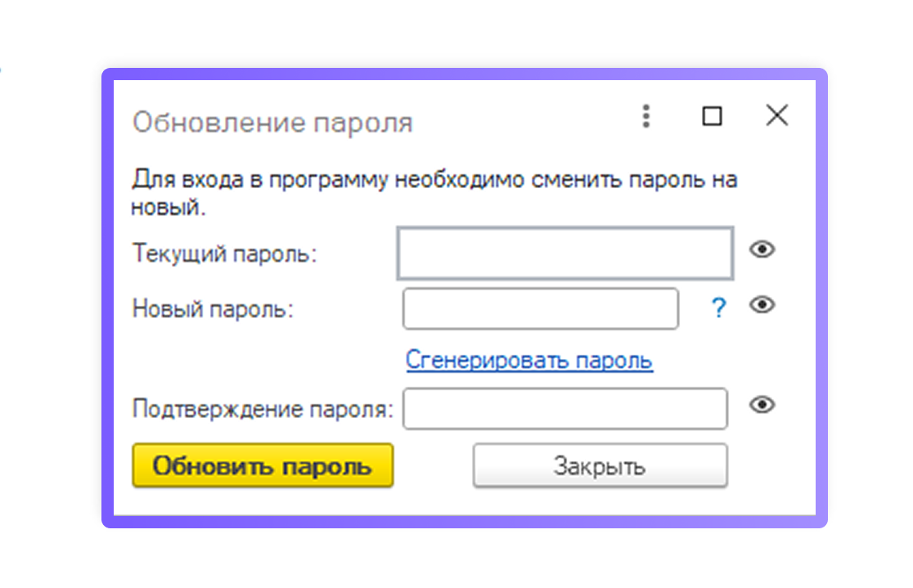Toggle visibility of Подтверждение пароля field
Viewport: 913px width, 588px height.
pyautogui.click(x=762, y=405)
